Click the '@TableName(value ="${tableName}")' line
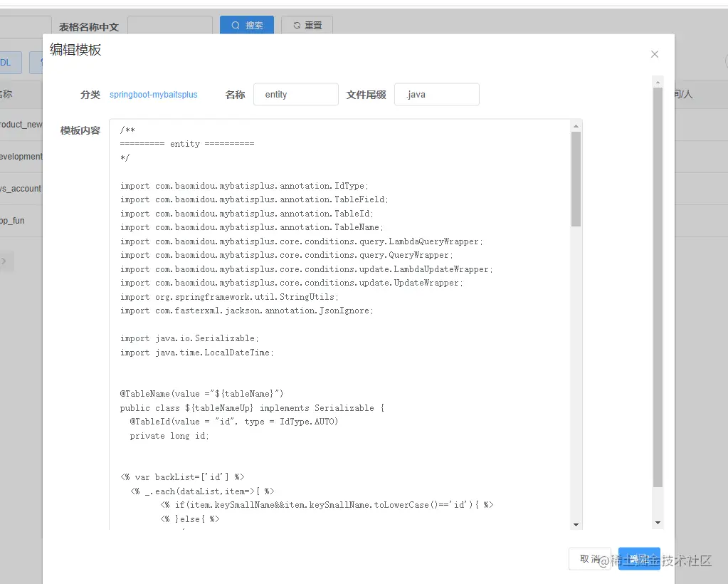Image resolution: width=728 pixels, height=584 pixels. 201,394
